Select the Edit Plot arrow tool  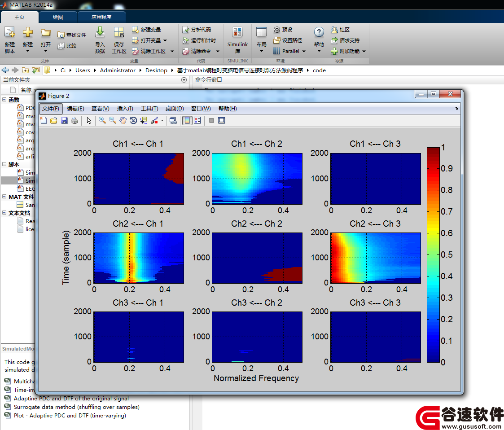pyautogui.click(x=89, y=120)
